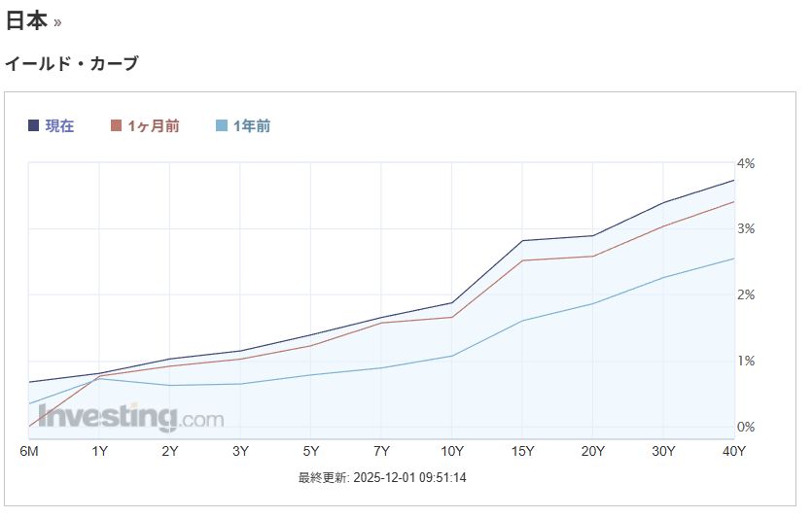
Task: Click the light blue 1年前 legend square
Action: click(x=222, y=125)
